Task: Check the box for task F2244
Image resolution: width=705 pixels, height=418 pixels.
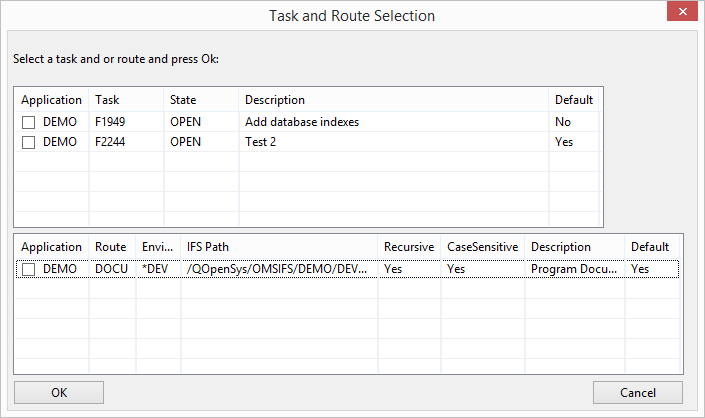Action: click(x=29, y=142)
